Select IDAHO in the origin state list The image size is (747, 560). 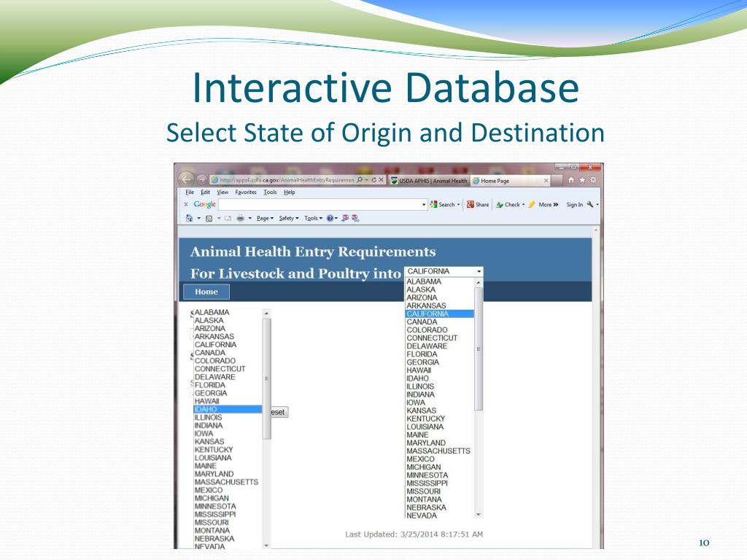tap(228, 409)
